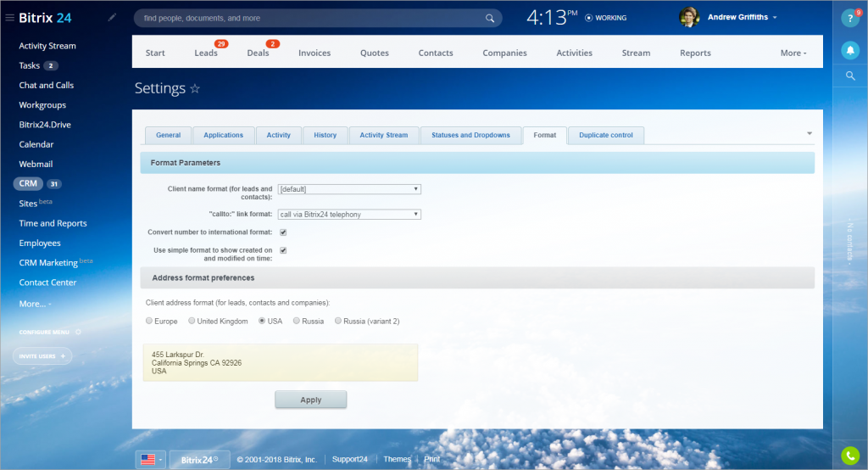Open Quotes in CRM menu
Viewport: 868px width, 470px height.
(375, 53)
